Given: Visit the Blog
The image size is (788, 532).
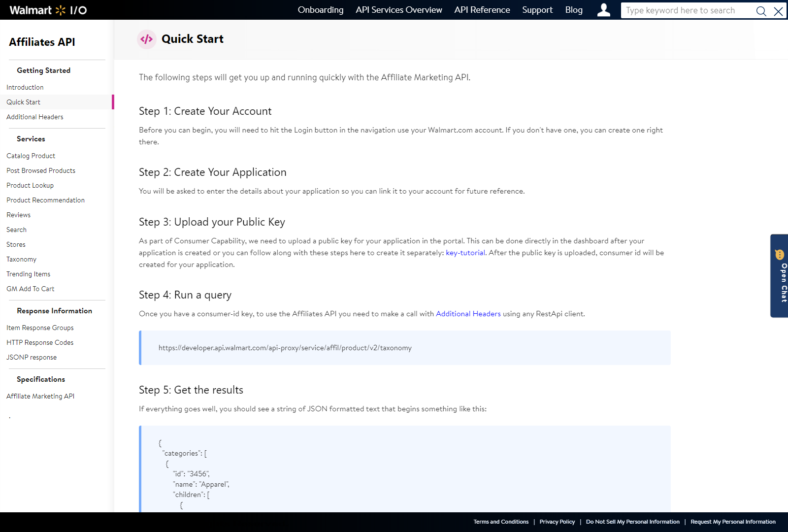Looking at the screenshot, I should click(x=574, y=10).
